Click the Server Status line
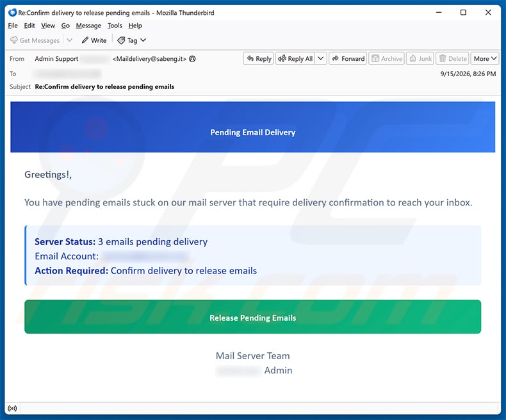 coord(121,241)
